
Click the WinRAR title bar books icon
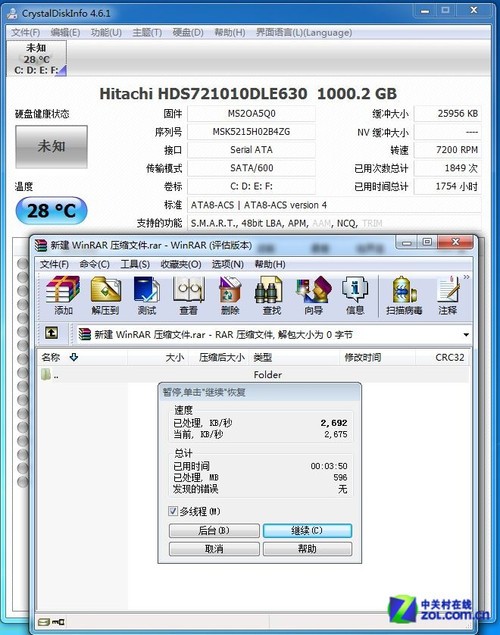pyautogui.click(x=41, y=245)
